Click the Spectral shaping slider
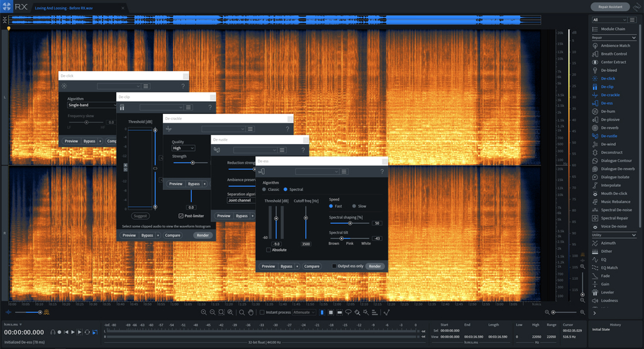Image resolution: width=644 pixels, height=349 pixels. click(x=349, y=223)
